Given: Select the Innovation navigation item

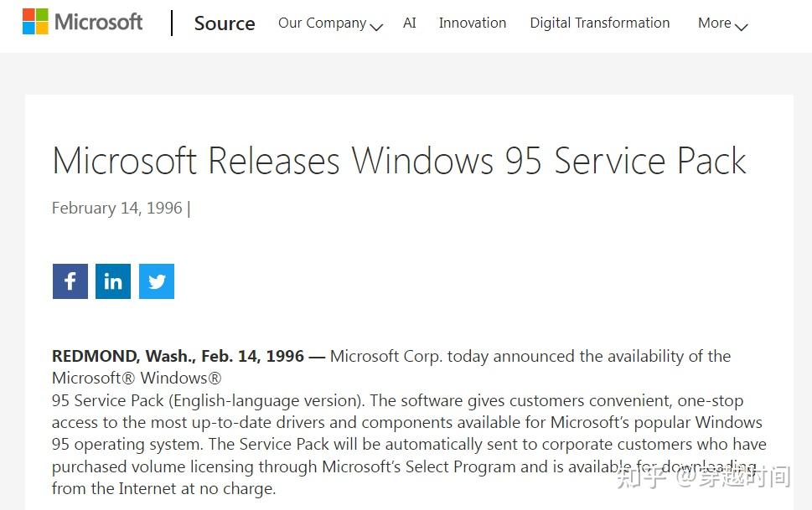Looking at the screenshot, I should coord(472,23).
